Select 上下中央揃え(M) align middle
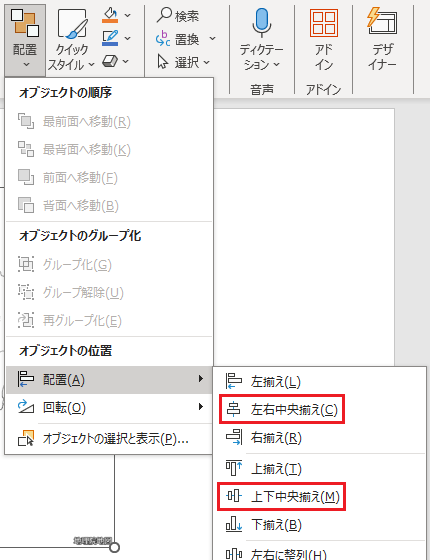Viewport: 430px width, 560px height. coord(319,496)
